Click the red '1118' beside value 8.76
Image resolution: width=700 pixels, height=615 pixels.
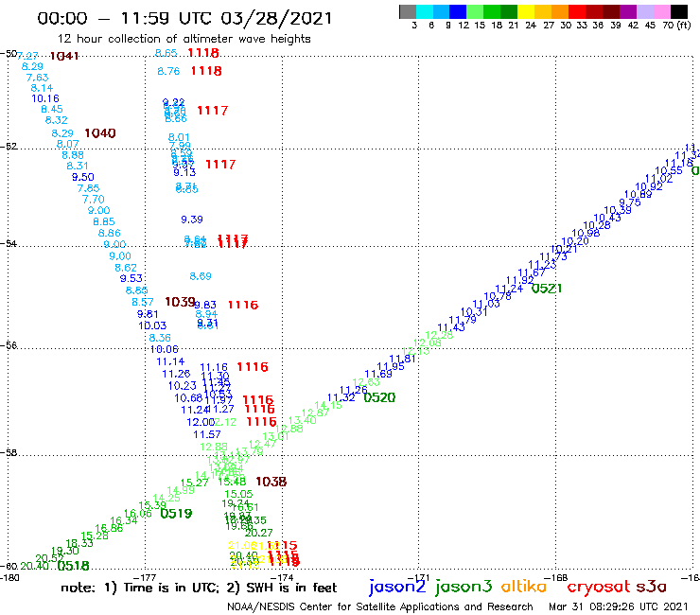(x=206, y=71)
